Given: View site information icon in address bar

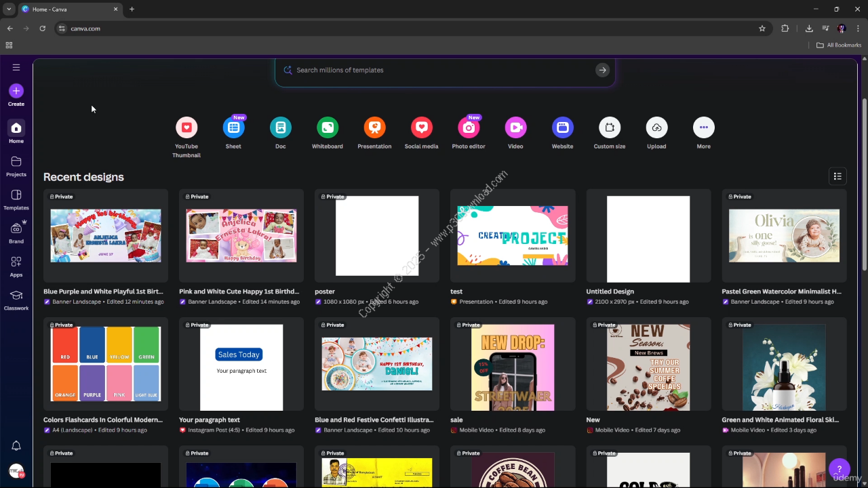Looking at the screenshot, I should coord(62,28).
